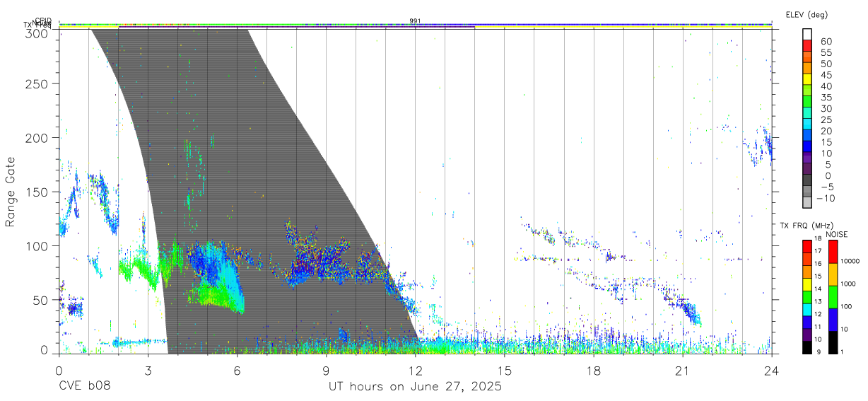
Task: Click the black 9–10 segment of TX FRQ bar
Action: click(807, 347)
